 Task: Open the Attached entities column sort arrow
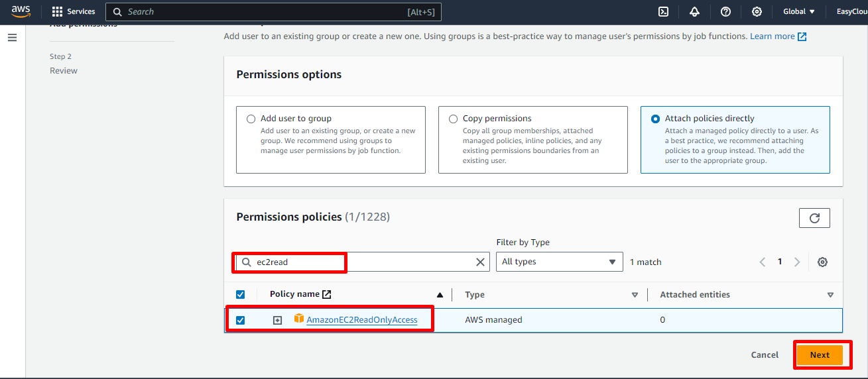pos(830,295)
